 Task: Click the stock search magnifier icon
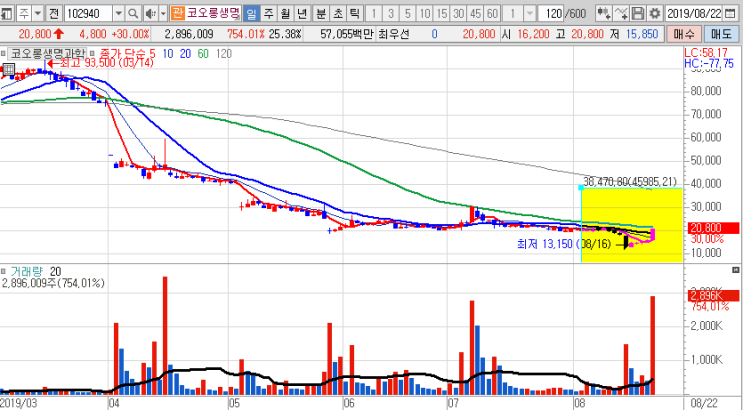click(134, 13)
